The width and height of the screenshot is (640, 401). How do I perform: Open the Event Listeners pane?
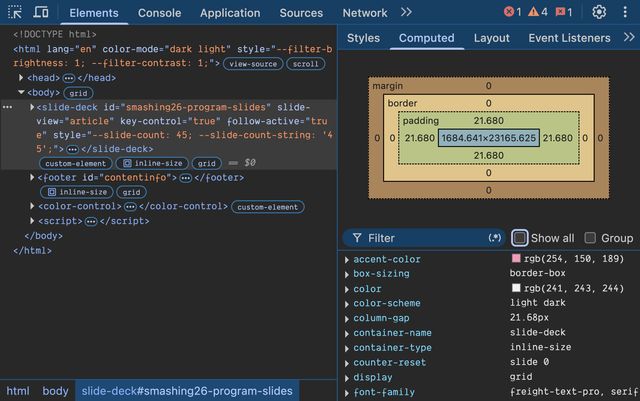click(569, 38)
